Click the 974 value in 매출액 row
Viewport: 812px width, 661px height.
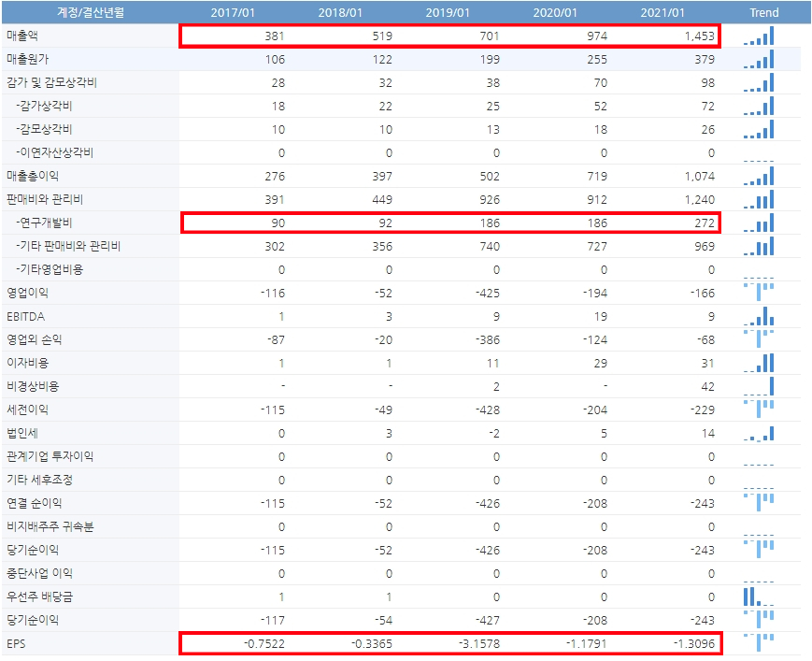(597, 36)
